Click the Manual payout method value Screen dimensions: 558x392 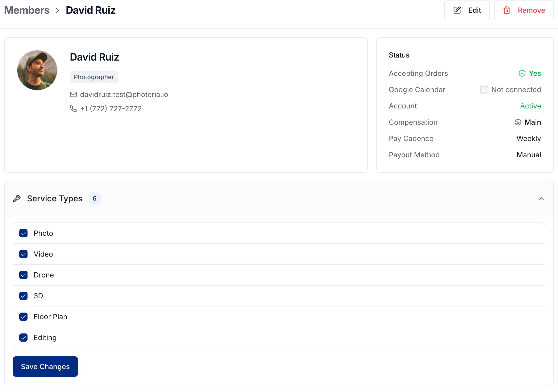[x=529, y=155]
